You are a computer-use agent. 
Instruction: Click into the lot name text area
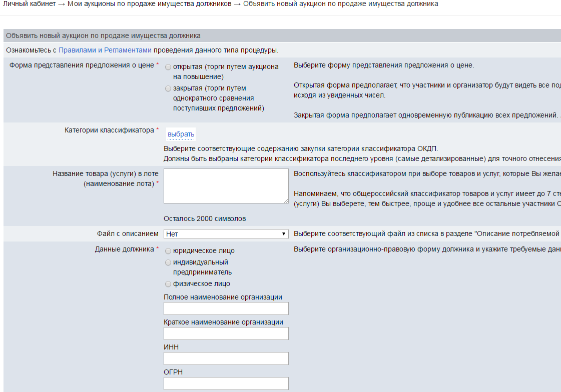click(x=226, y=186)
